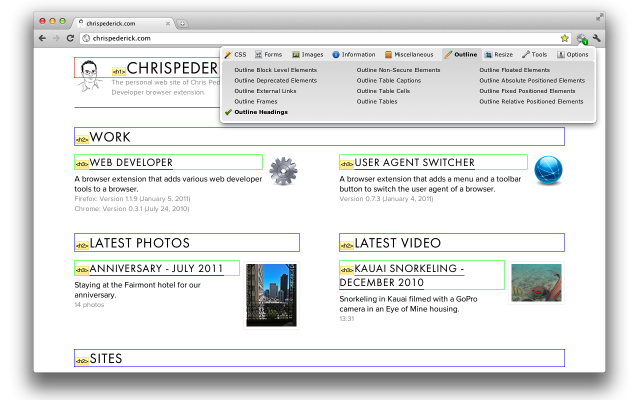This screenshot has height=400, width=640.
Task: Close the chrispederick.com tab
Action: click(168, 24)
